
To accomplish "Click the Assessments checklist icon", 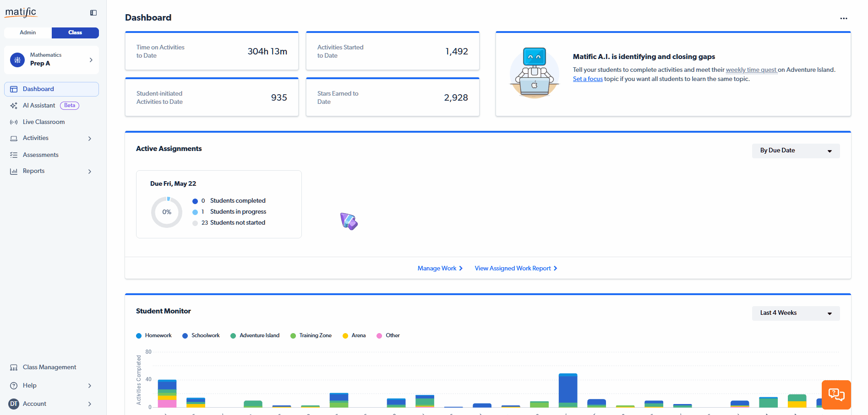I will (14, 155).
